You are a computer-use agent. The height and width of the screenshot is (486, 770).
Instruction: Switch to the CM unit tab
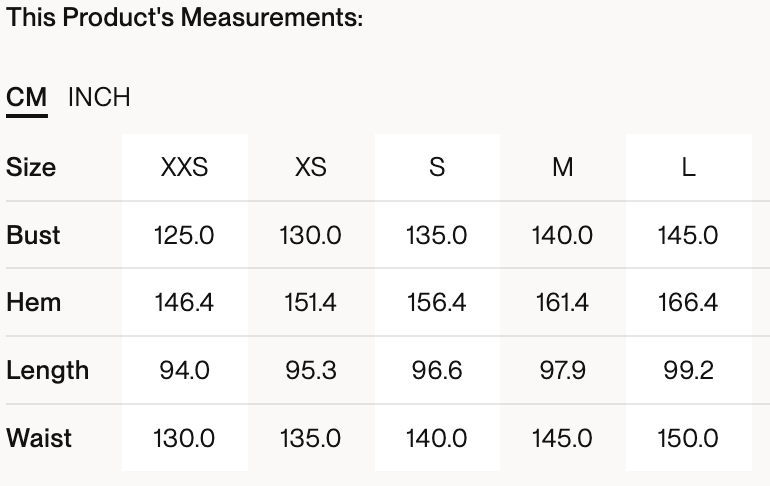(27, 97)
